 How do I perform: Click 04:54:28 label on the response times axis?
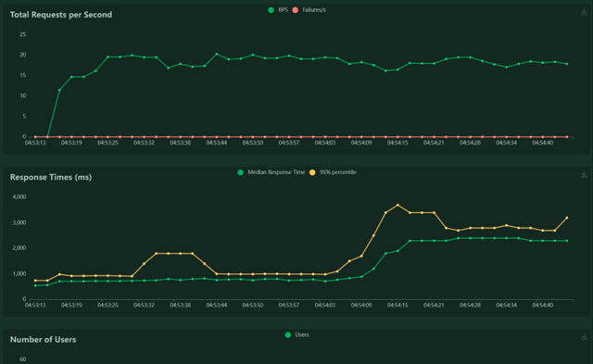pyautogui.click(x=470, y=305)
